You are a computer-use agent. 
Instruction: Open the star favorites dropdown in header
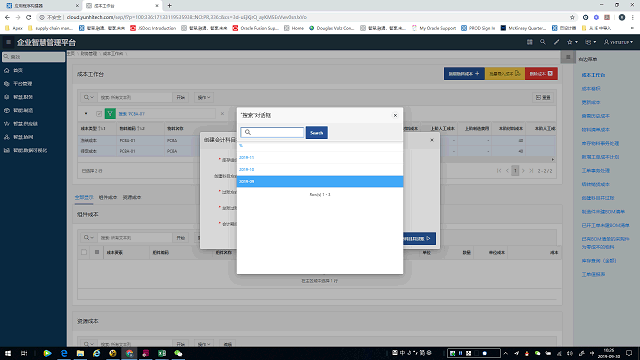[572, 42]
